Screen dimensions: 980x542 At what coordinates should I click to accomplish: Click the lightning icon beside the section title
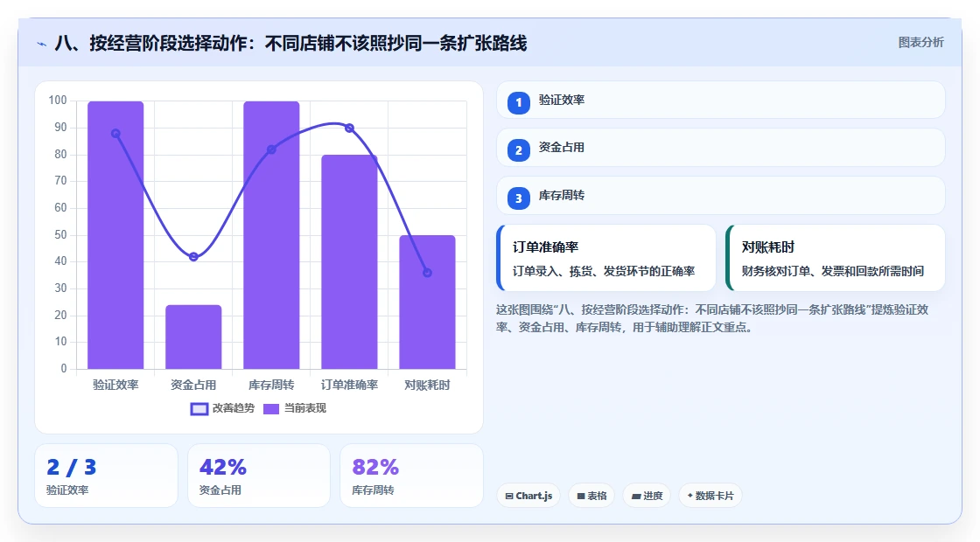pos(42,44)
